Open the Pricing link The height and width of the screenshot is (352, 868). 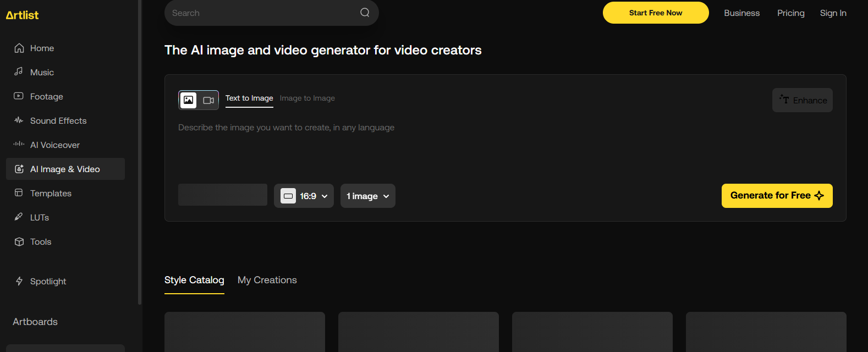[x=791, y=13]
